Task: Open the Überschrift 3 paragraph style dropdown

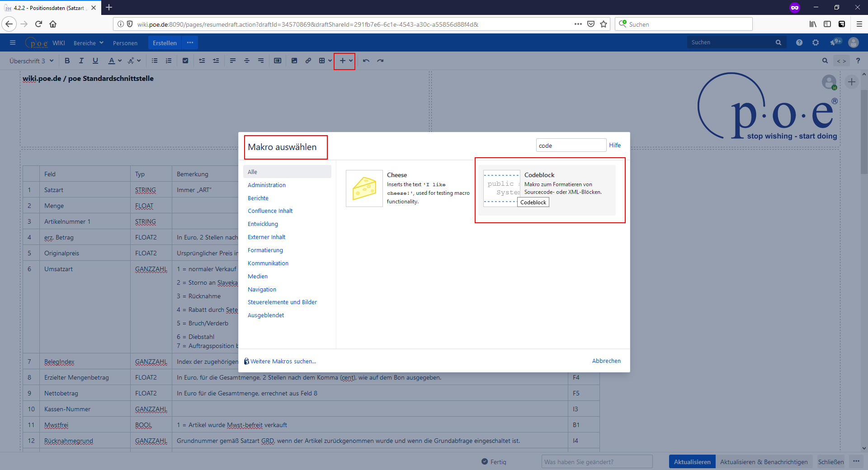Action: 32,61
